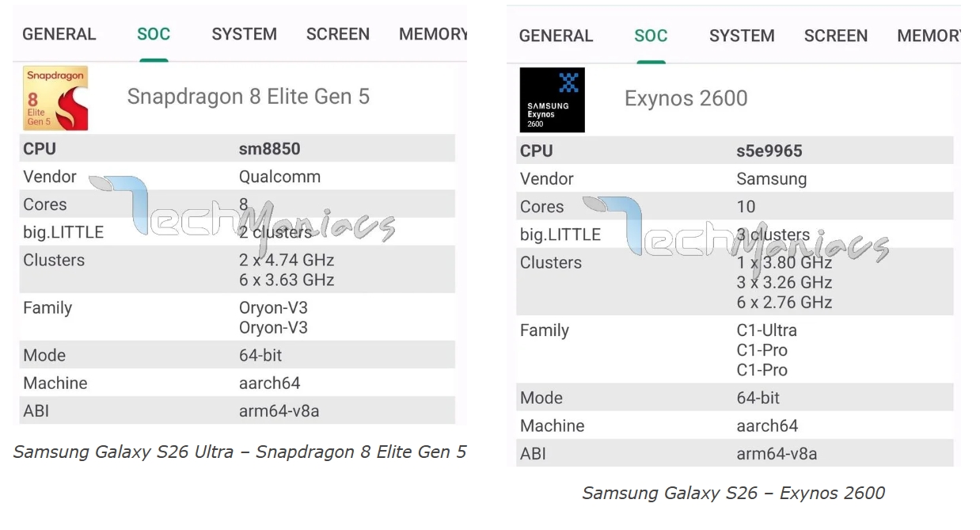Switch to SYSTEM tab in the Exynos panel

[742, 36]
